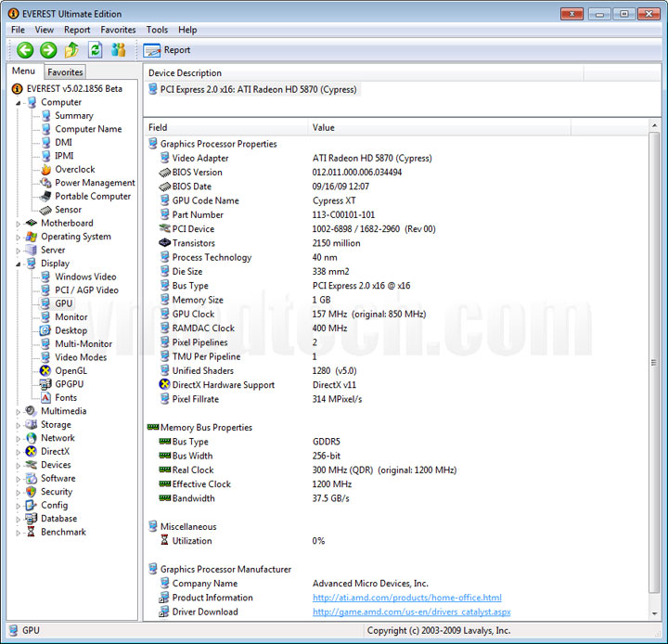Select the Power Management icon item

pyautogui.click(x=45, y=183)
